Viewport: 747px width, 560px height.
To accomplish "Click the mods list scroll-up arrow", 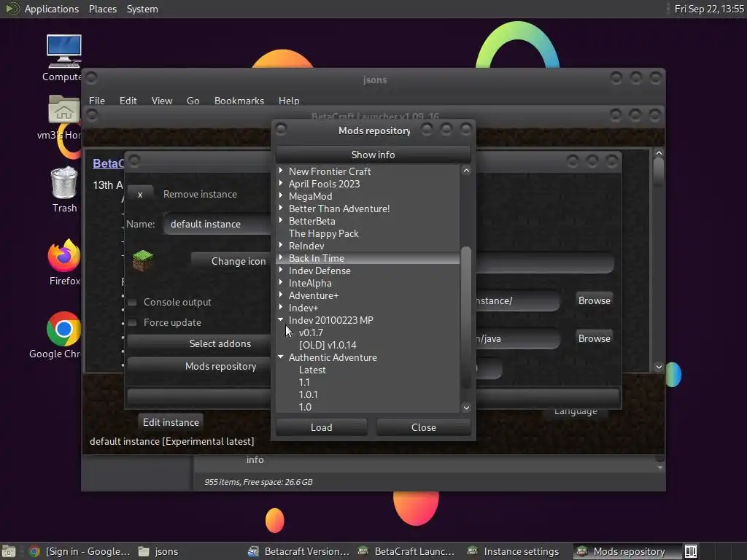I will pyautogui.click(x=466, y=171).
